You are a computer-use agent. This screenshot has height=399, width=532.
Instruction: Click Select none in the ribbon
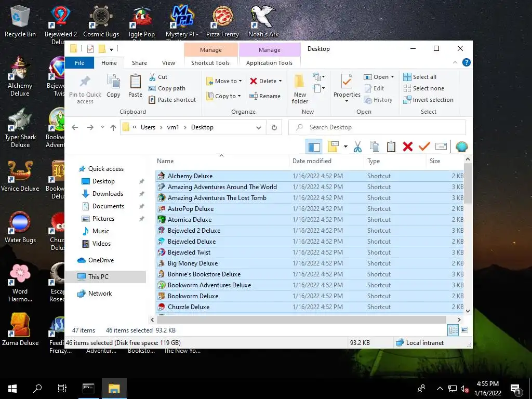pos(424,88)
